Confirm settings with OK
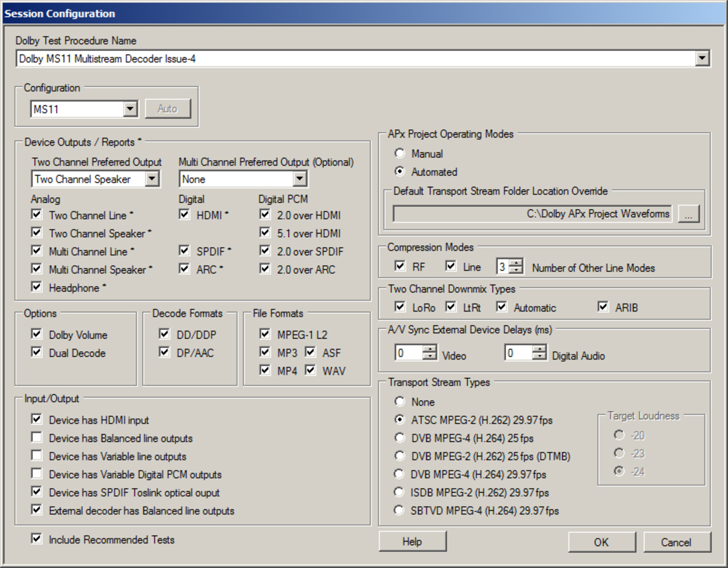The width and height of the screenshot is (728, 568). 602,541
